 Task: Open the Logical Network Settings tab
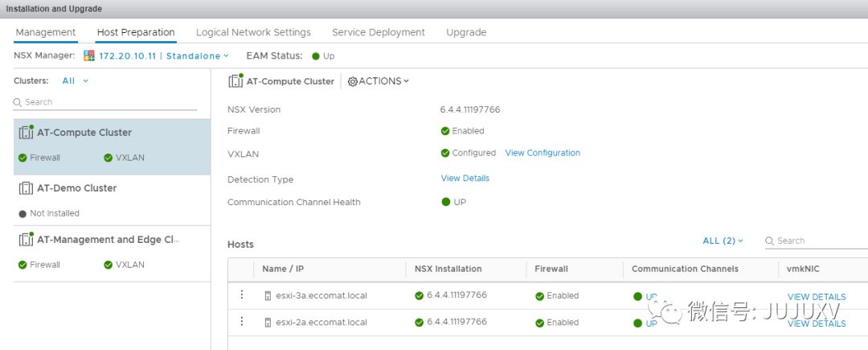click(x=253, y=32)
